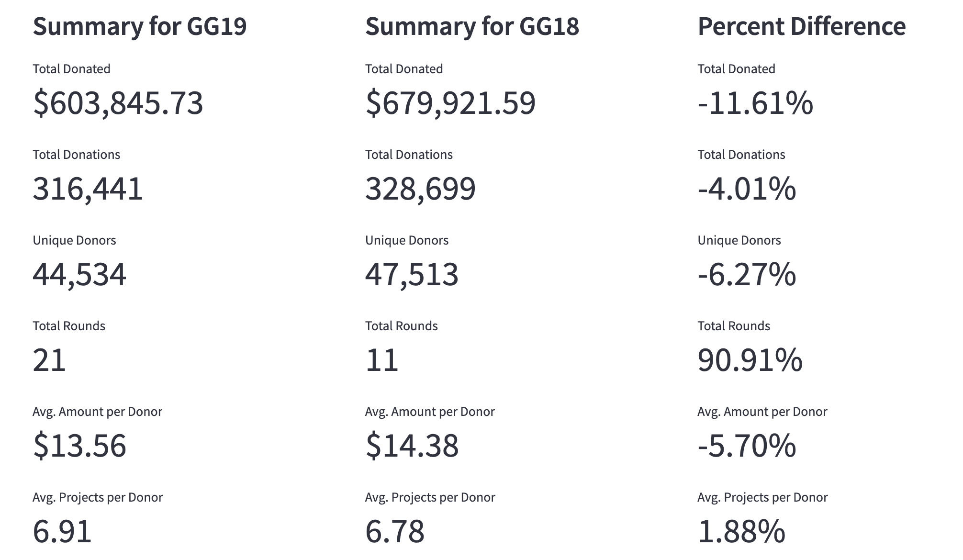Click the 328,699 total donations figure
The height and width of the screenshot is (560, 963).
(x=420, y=189)
